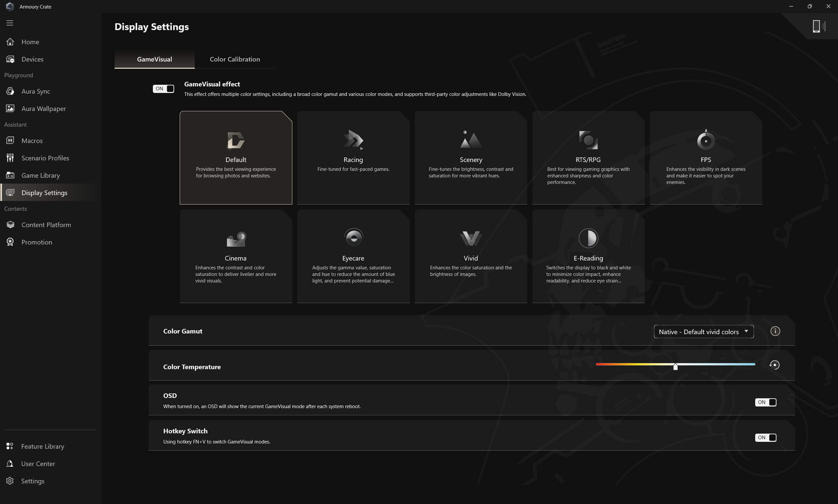Image resolution: width=838 pixels, height=504 pixels.
Task: Switch to the Color Calibration tab
Action: coord(234,59)
